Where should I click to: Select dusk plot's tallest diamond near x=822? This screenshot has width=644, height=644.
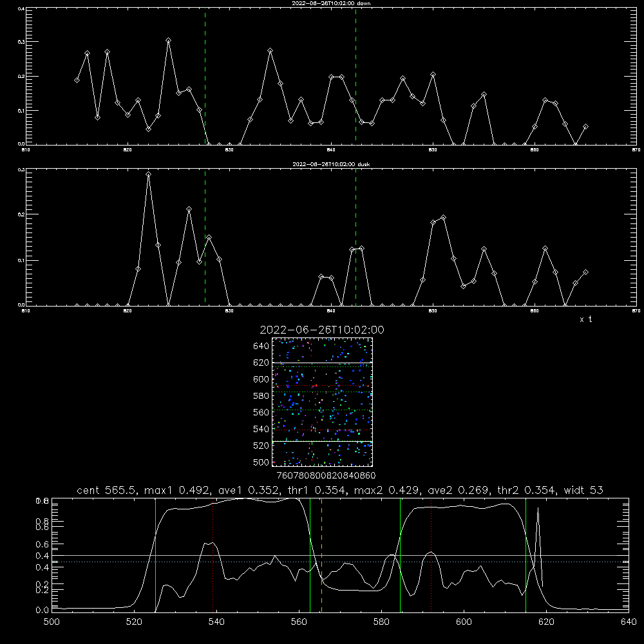148,174
